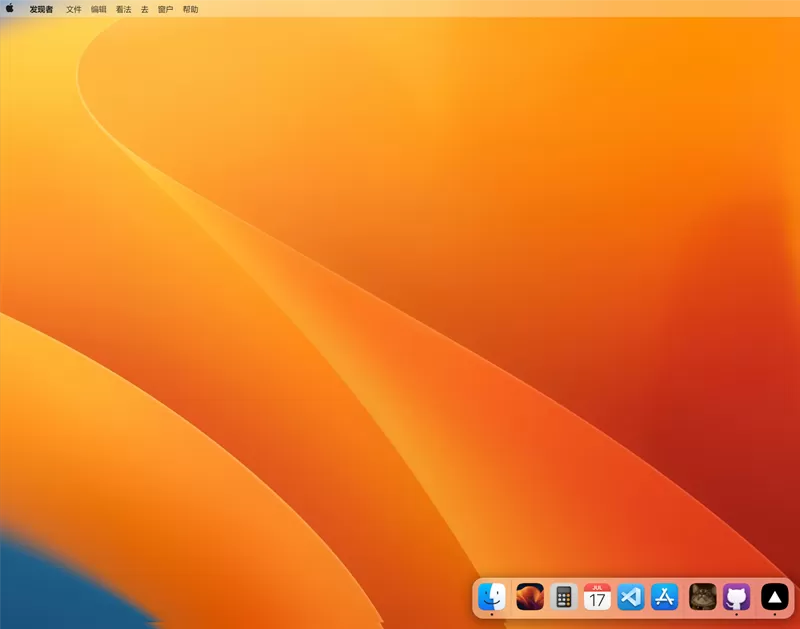Open the 文件 menu
The width and height of the screenshot is (800, 629).
(74, 9)
